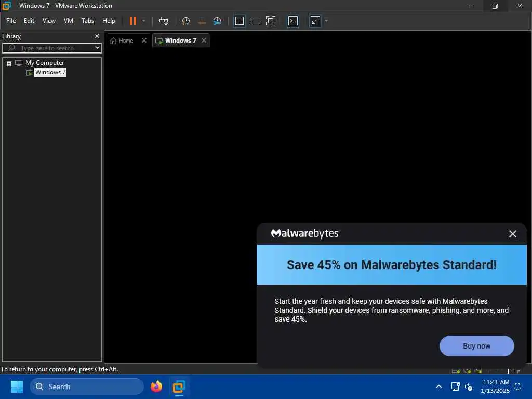Open the Edit menu

(x=29, y=21)
